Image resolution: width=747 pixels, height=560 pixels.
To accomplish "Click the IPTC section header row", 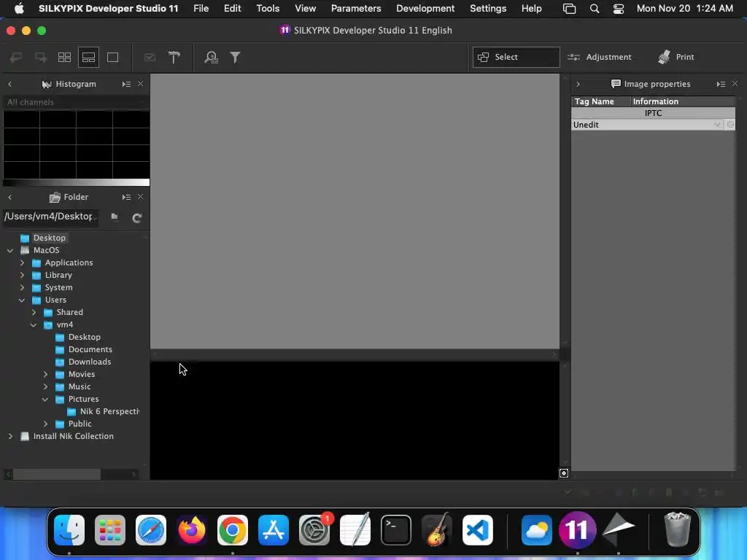I will coord(653,113).
